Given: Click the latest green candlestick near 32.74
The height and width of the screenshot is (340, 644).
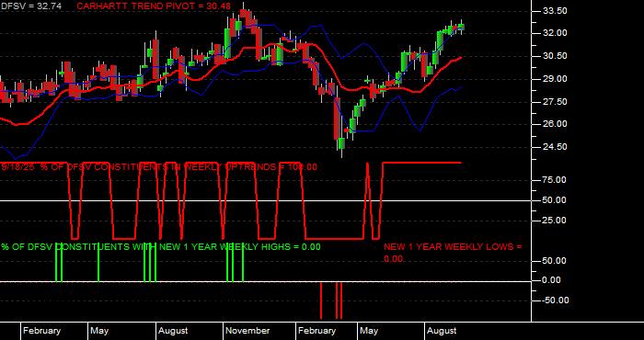Looking at the screenshot, I should (461, 27).
